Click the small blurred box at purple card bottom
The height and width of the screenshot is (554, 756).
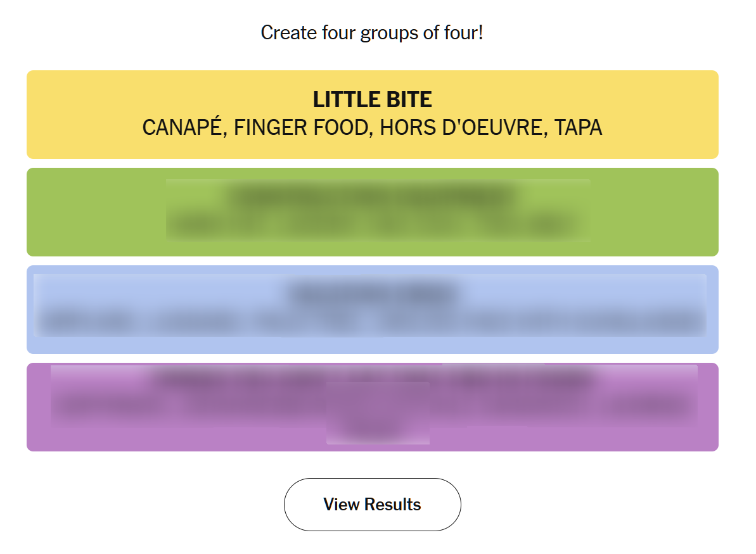378,427
